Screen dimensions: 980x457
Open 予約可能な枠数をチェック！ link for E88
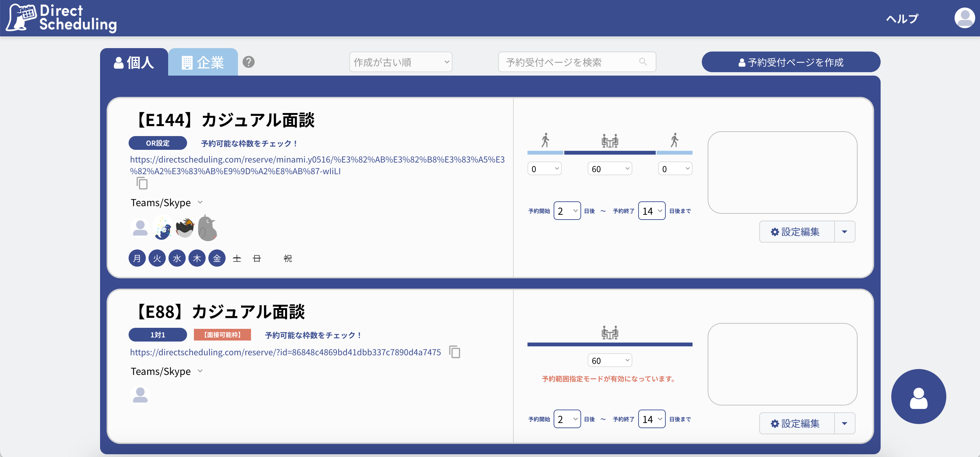313,335
